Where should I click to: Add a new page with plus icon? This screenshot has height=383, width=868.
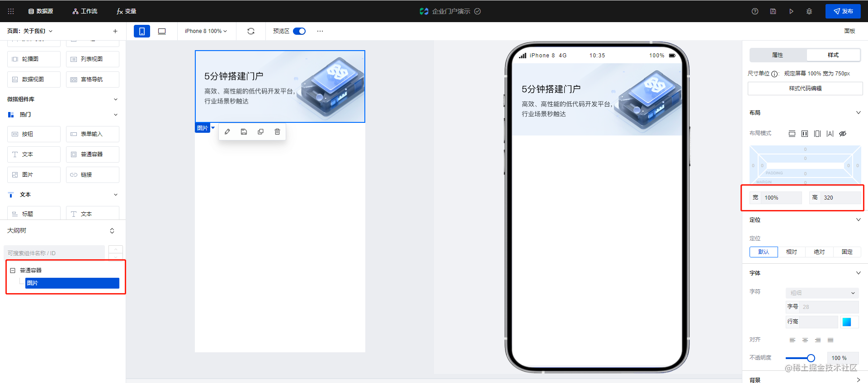click(x=115, y=31)
